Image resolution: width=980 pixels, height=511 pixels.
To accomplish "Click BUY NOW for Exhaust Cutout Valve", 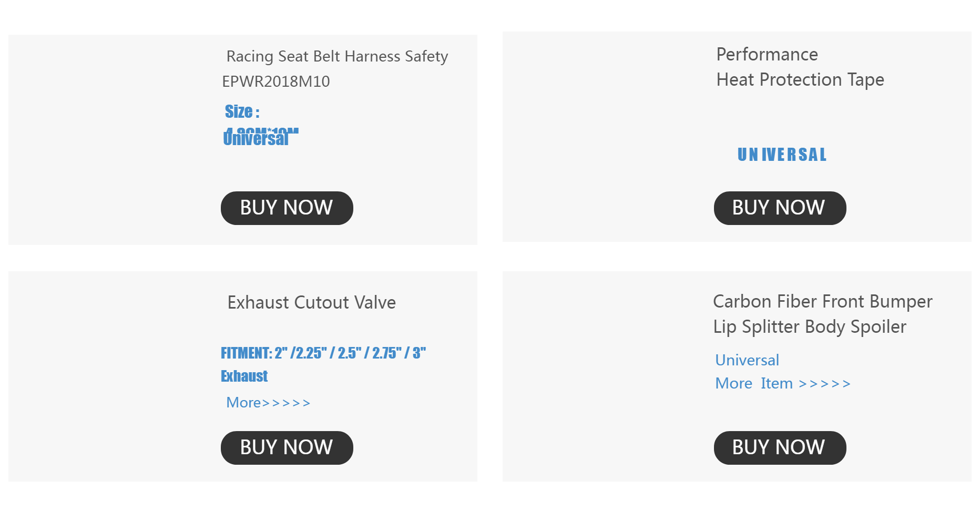I will tap(287, 448).
